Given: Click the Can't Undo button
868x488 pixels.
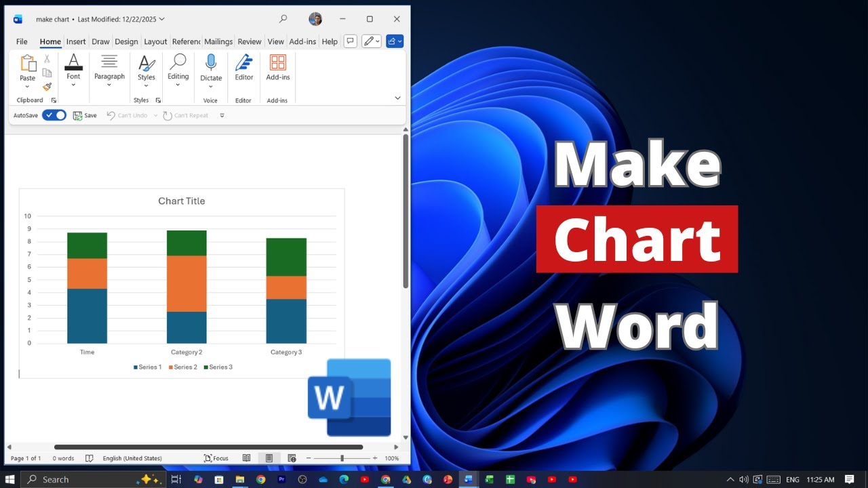Looking at the screenshot, I should pos(127,115).
